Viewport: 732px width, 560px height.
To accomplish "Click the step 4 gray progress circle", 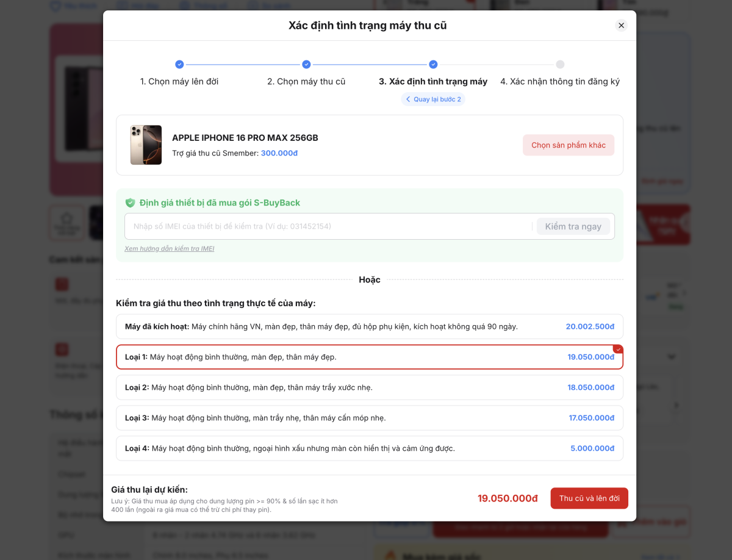I will click(x=560, y=65).
